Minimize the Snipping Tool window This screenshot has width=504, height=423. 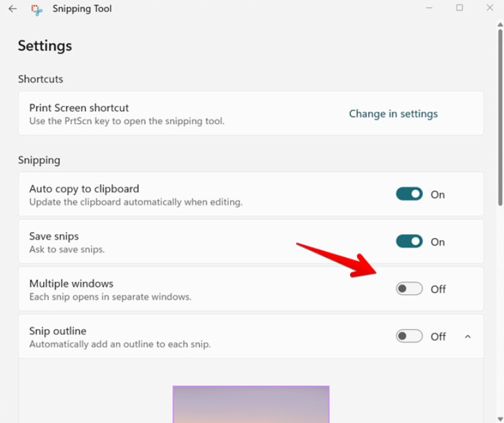[x=429, y=8]
